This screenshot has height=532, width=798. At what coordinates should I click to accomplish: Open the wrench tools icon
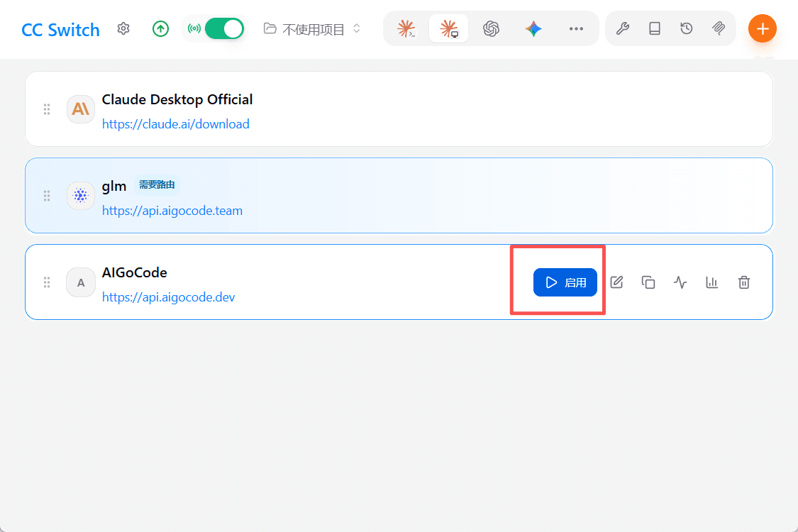pyautogui.click(x=622, y=28)
